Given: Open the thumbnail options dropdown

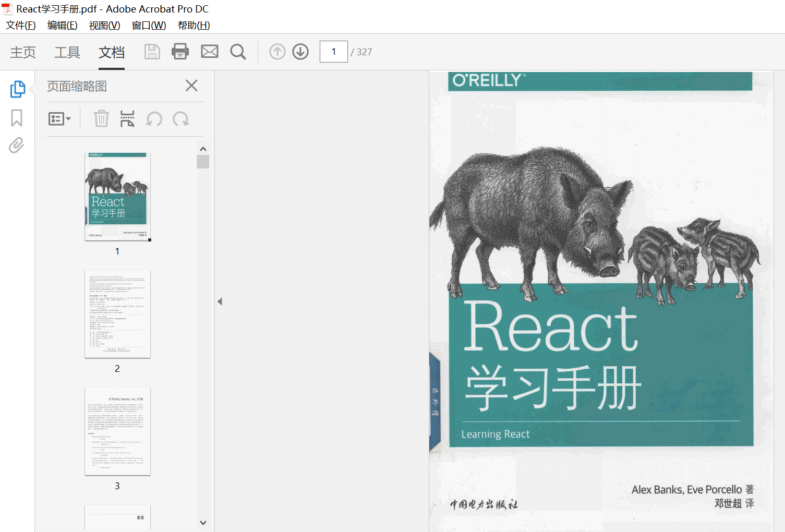Looking at the screenshot, I should 59,119.
